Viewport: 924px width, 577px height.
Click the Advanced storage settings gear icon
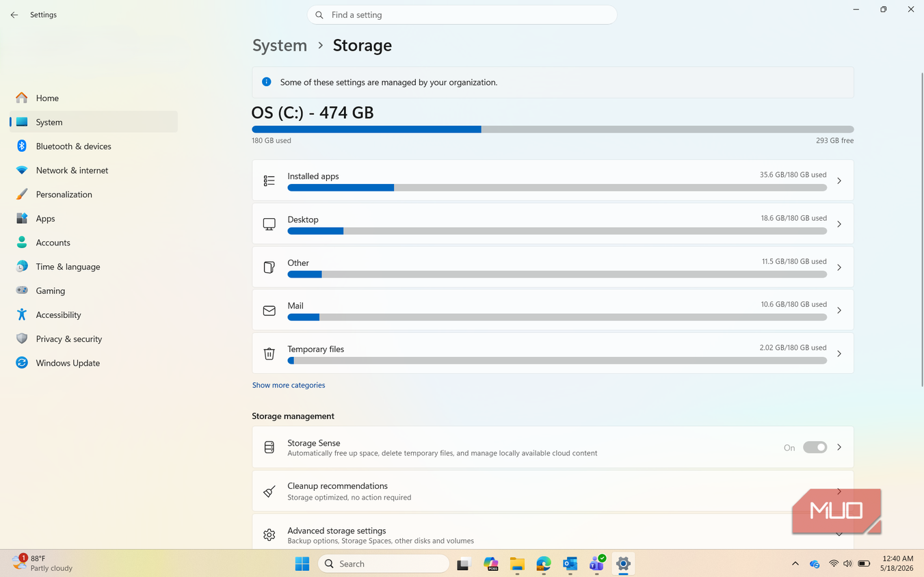pyautogui.click(x=269, y=535)
